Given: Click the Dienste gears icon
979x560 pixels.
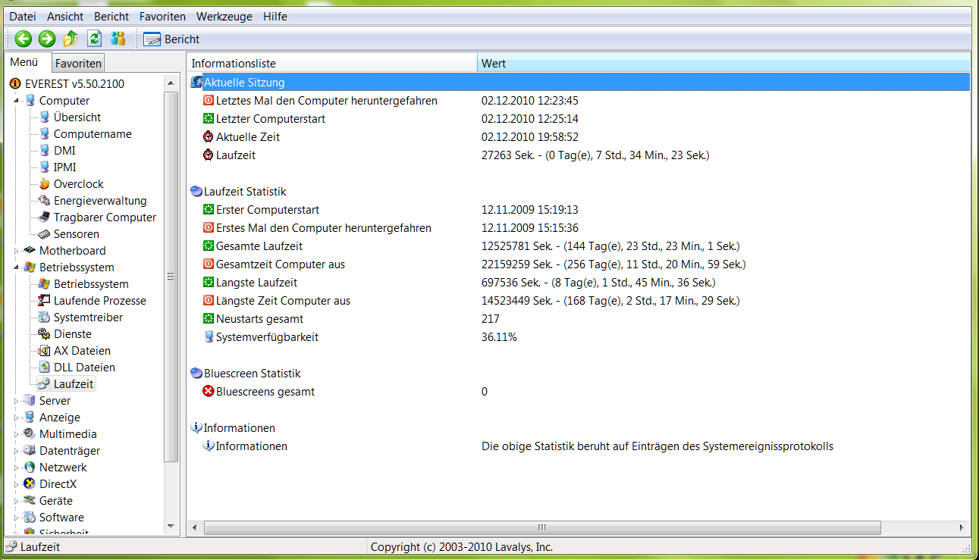Looking at the screenshot, I should tap(45, 334).
